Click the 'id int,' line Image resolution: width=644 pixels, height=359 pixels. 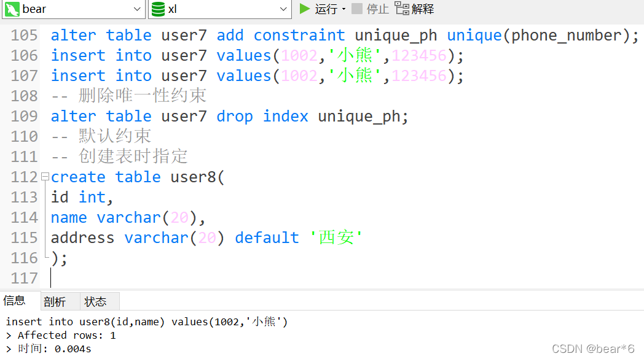[82, 198]
